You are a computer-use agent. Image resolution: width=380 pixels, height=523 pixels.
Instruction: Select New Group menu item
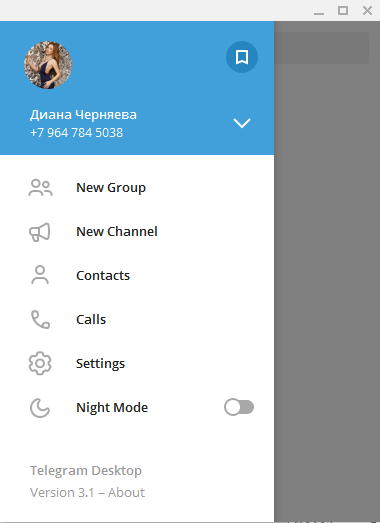pyautogui.click(x=137, y=188)
